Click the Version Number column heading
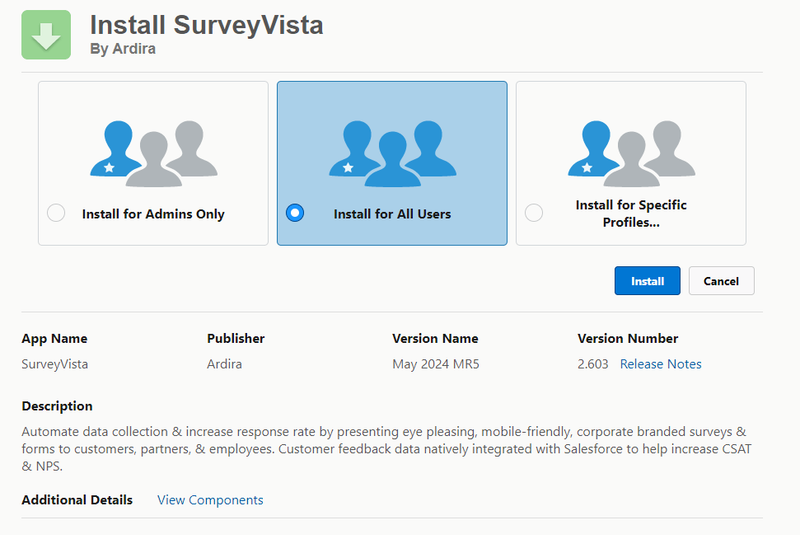The image size is (800, 535). pos(628,339)
